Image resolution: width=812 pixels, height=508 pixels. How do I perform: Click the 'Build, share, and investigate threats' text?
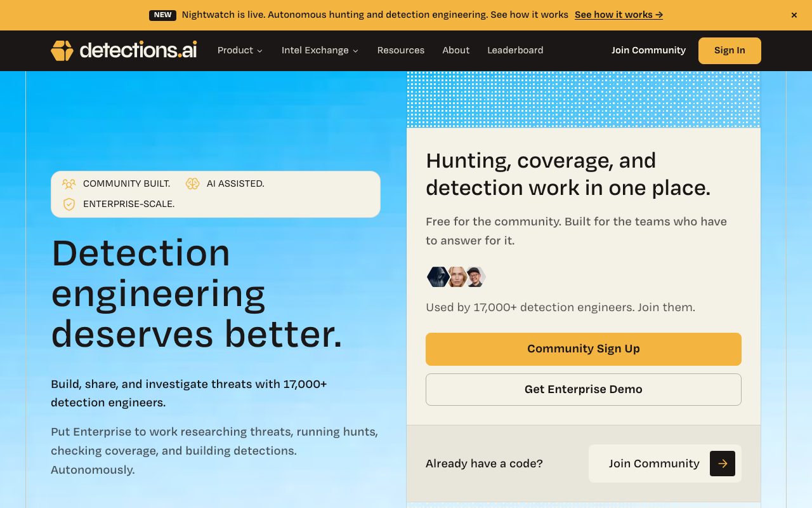189,393
